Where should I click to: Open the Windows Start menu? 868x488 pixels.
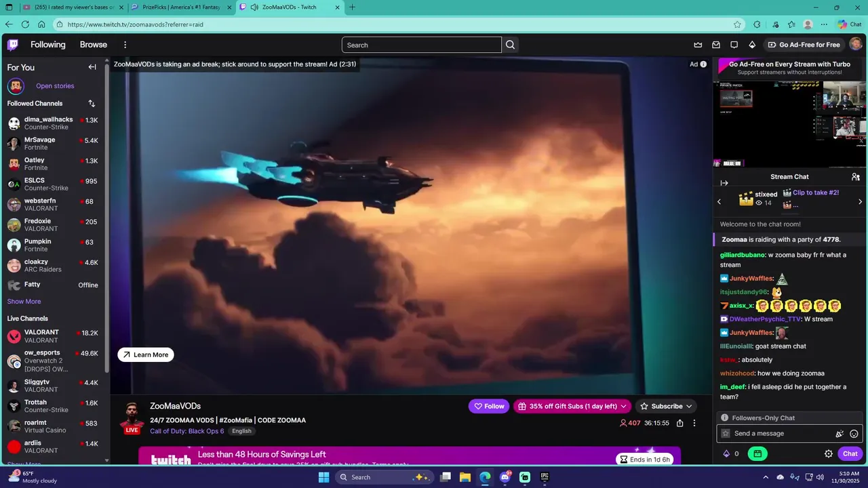(323, 477)
